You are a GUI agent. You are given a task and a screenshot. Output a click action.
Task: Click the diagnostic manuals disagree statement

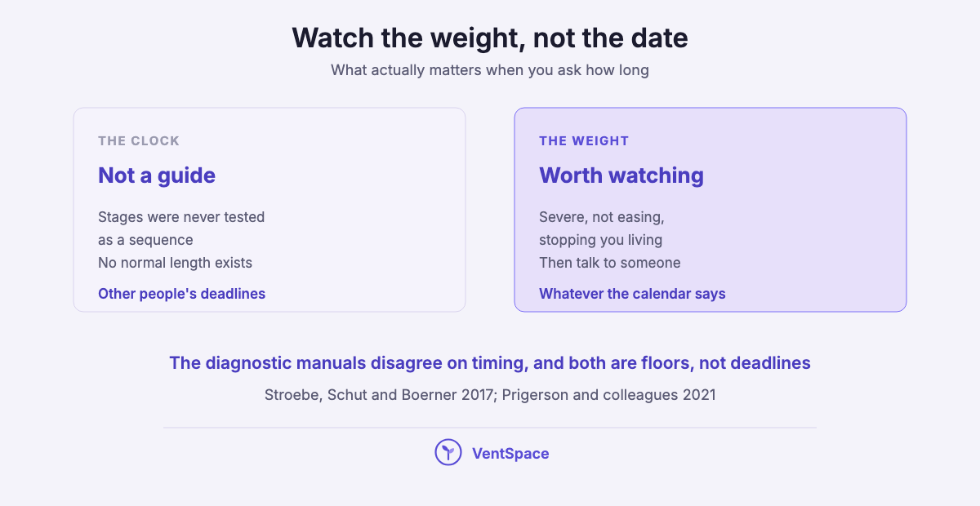(490, 363)
